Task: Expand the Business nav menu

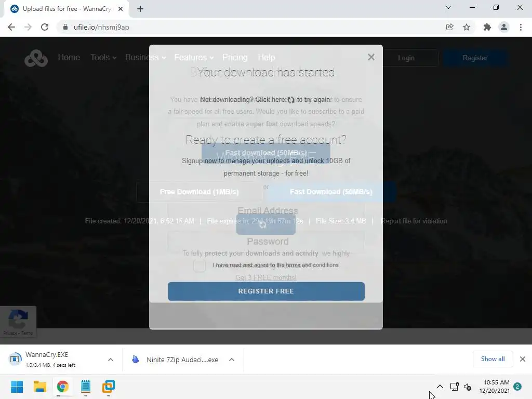Action: pos(145,57)
